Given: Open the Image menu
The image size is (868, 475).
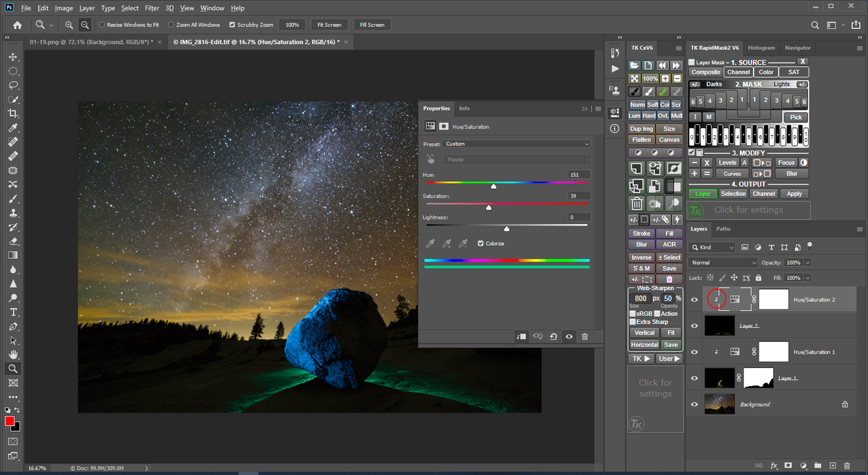Looking at the screenshot, I should (x=64, y=8).
